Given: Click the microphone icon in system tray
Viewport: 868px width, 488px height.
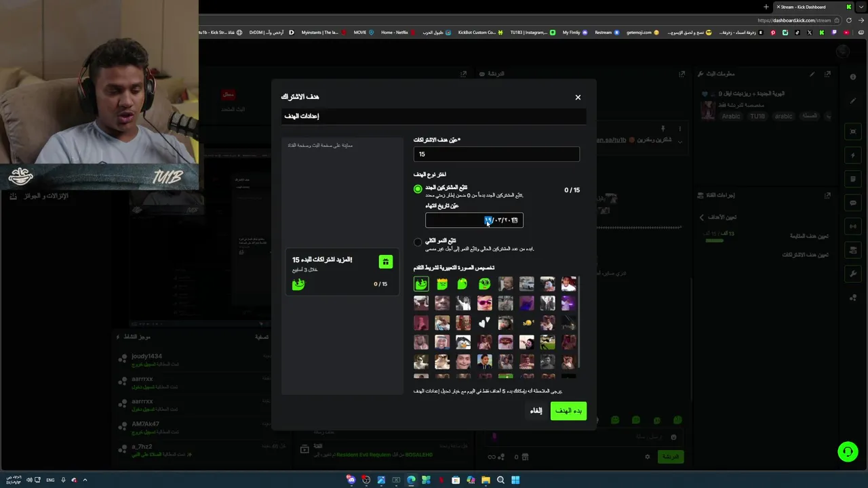Looking at the screenshot, I should click(x=63, y=480).
